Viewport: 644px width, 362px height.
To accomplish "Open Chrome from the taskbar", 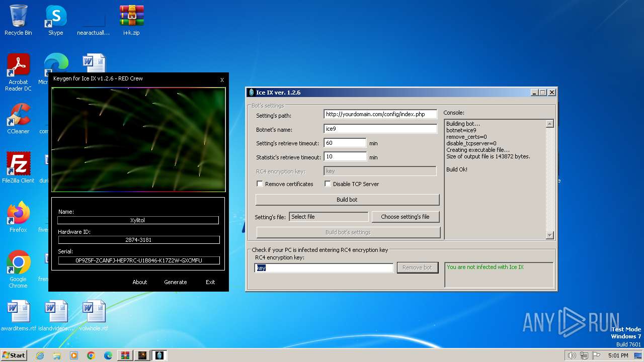I will [91, 355].
